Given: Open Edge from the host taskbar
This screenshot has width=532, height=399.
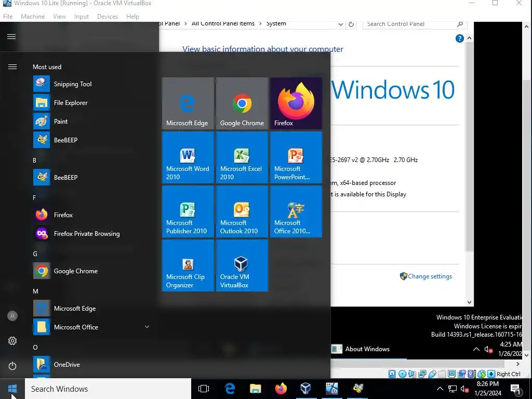Looking at the screenshot, I should pyautogui.click(x=230, y=389).
